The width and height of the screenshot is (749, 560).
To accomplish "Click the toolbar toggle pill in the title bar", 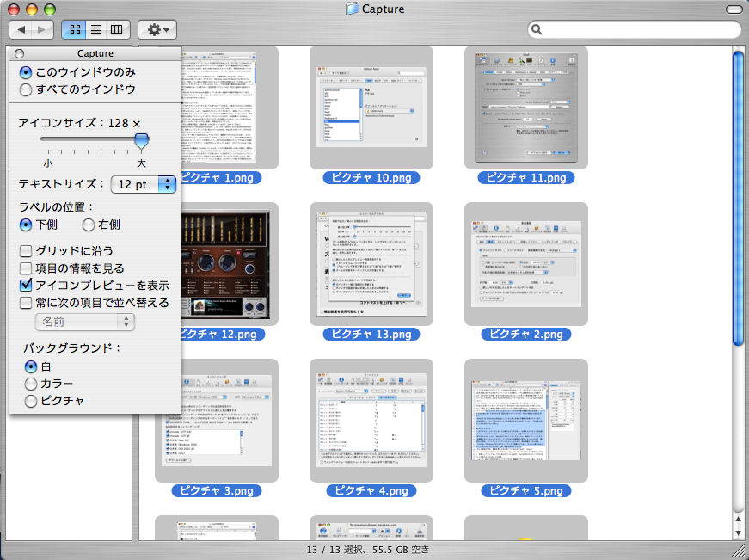I will click(x=734, y=9).
